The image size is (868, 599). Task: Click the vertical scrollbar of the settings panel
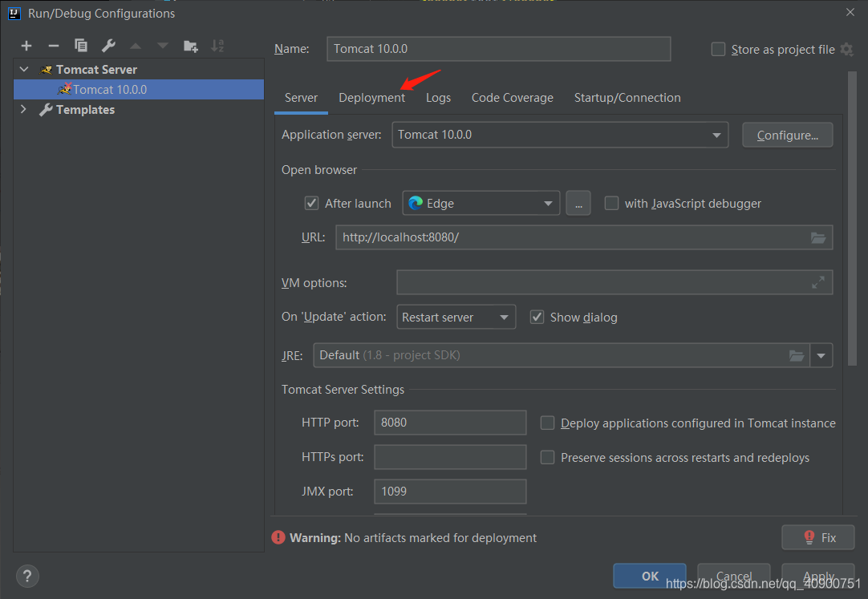[x=852, y=218]
